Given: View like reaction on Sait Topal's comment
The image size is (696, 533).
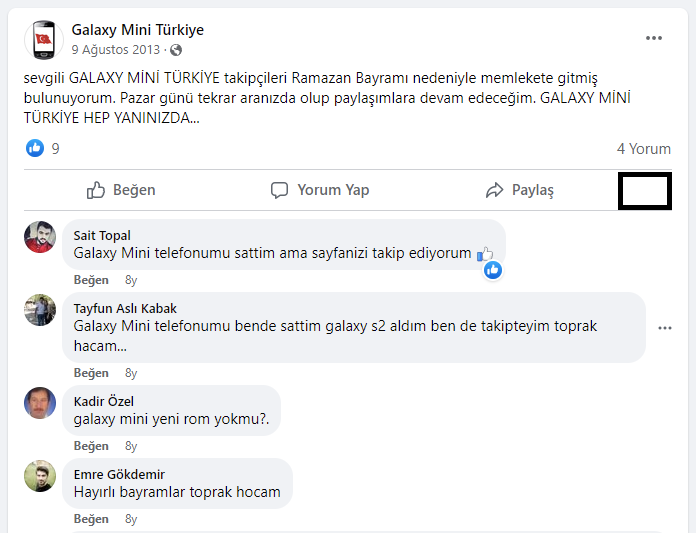Looking at the screenshot, I should 493,270.
